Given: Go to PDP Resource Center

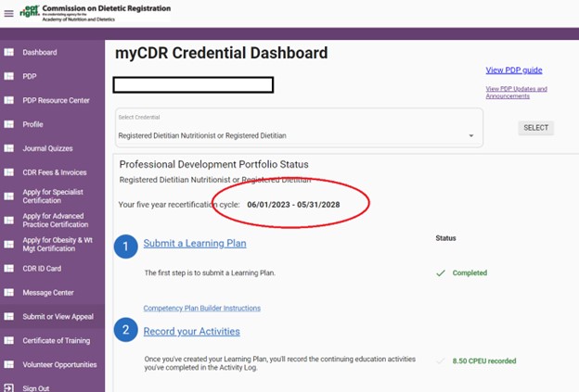Looking at the screenshot, I should coord(56,100).
